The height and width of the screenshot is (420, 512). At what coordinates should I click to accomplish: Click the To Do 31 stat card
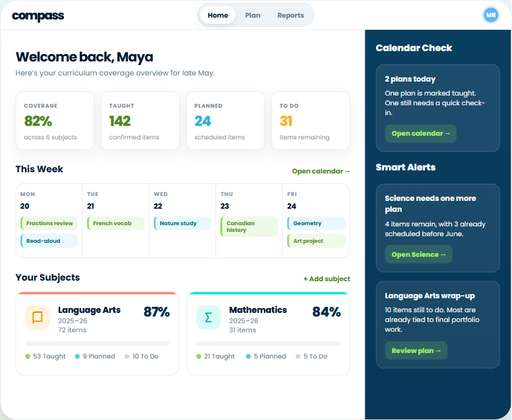(310, 121)
